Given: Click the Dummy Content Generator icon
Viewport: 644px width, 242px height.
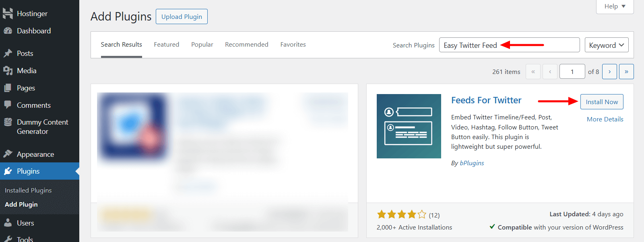Looking at the screenshot, I should [x=8, y=122].
